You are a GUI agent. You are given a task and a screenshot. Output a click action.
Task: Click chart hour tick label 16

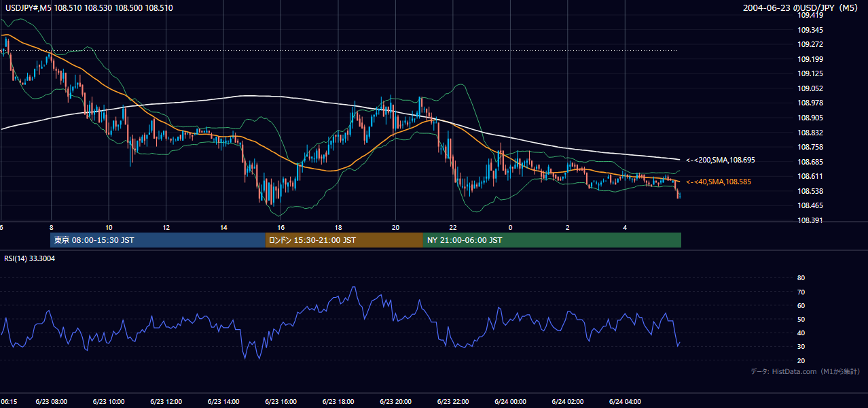point(281,227)
